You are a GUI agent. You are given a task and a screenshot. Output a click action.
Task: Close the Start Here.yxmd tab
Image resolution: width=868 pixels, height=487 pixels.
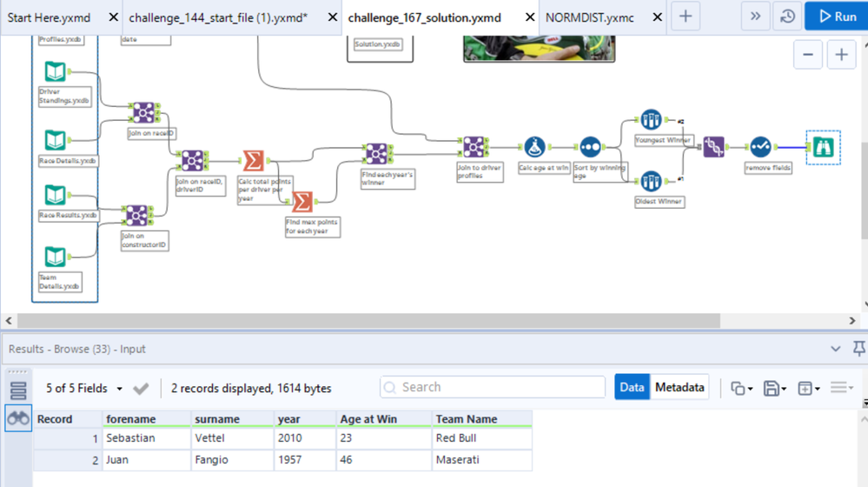[113, 17]
